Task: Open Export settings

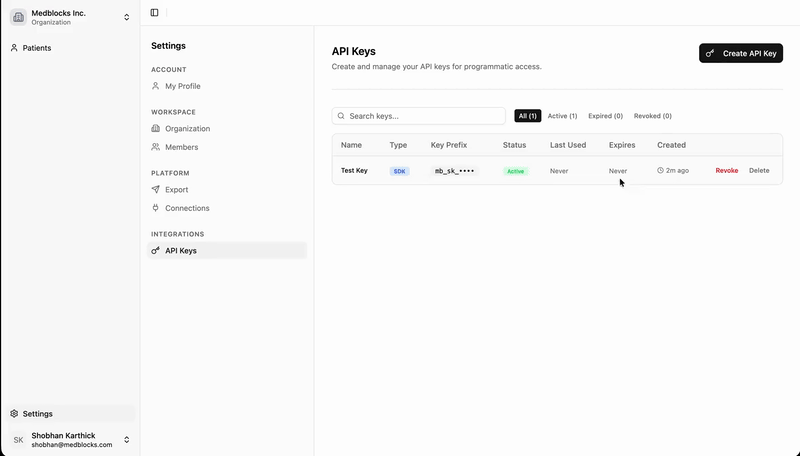Action: pyautogui.click(x=227, y=190)
